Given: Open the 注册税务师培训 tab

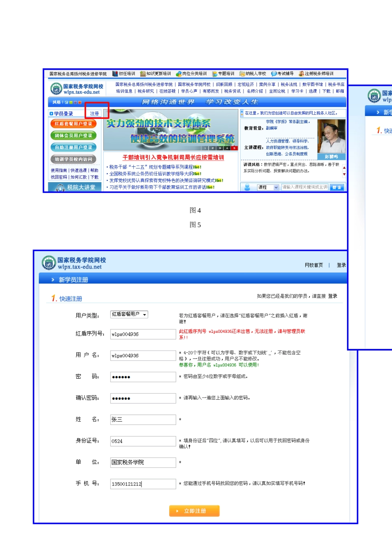Looking at the screenshot, I should (316, 74).
